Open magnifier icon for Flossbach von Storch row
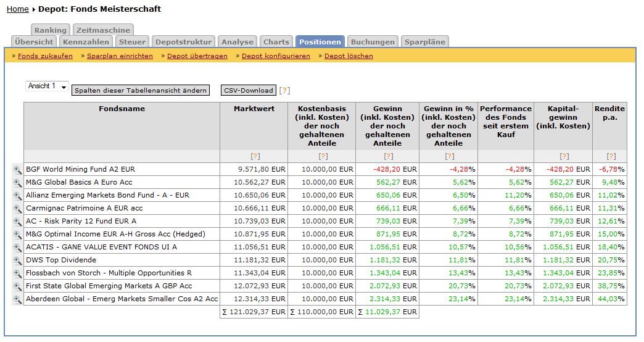Screen dimensions: 644x342 click(17, 273)
